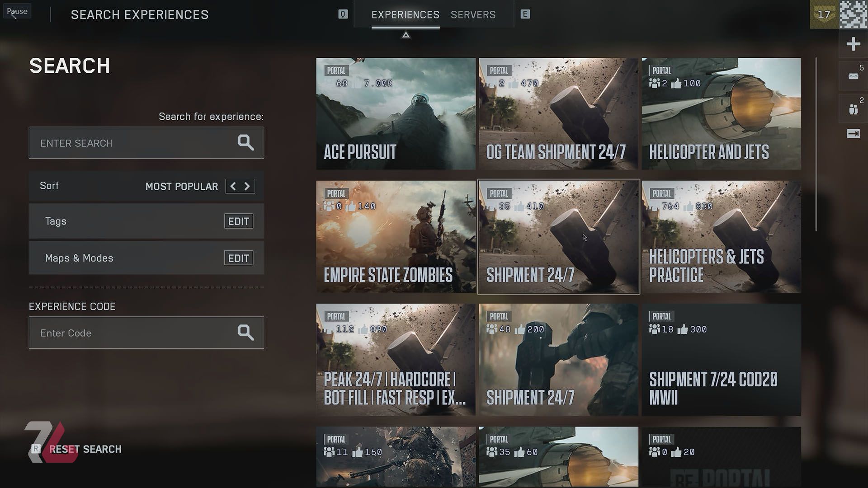Select the Experiences tab
Image resolution: width=868 pixels, height=488 pixels.
[x=405, y=15]
